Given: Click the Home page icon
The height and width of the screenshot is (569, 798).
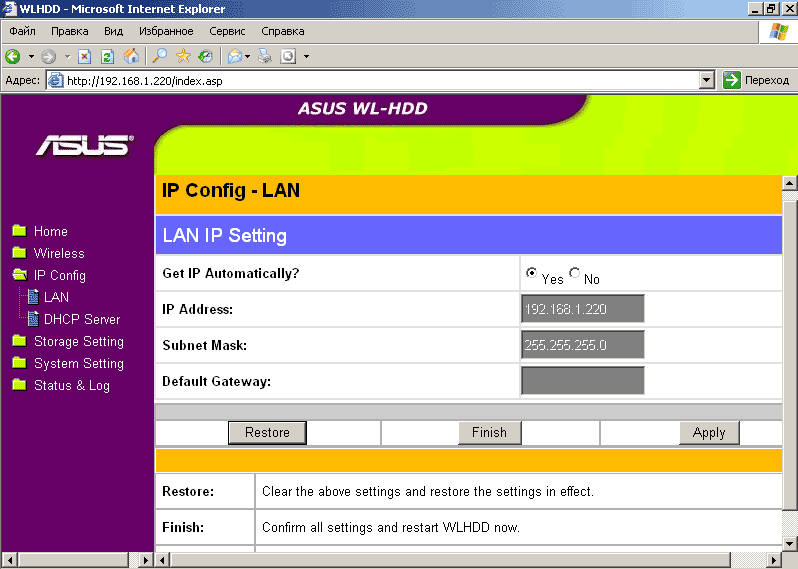Looking at the screenshot, I should pos(131,56).
